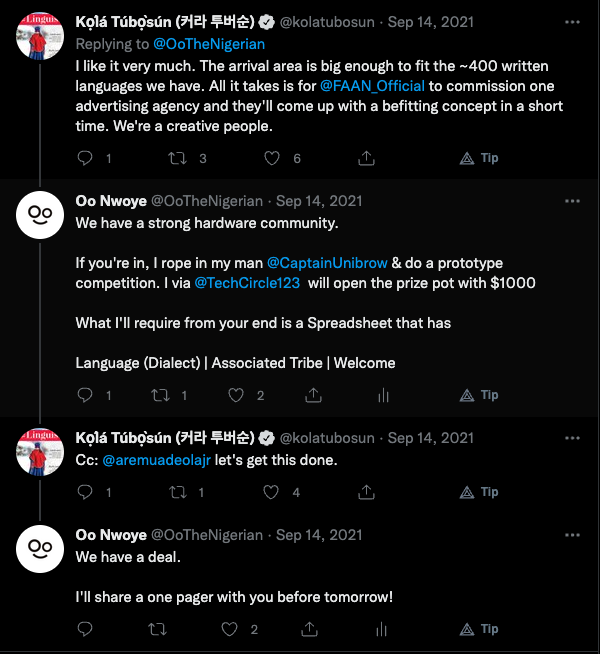The height and width of the screenshot is (654, 600).
Task: Like the "let's get this done" tweet
Action: (271, 492)
